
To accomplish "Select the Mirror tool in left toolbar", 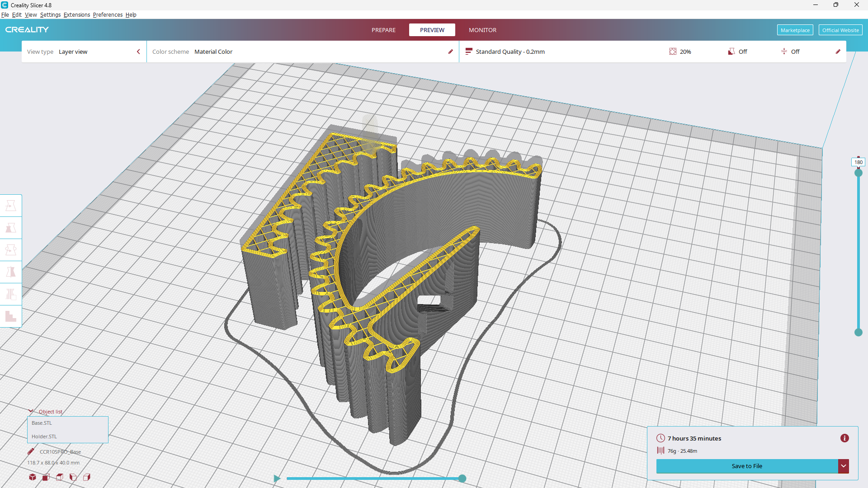I will tap(11, 272).
